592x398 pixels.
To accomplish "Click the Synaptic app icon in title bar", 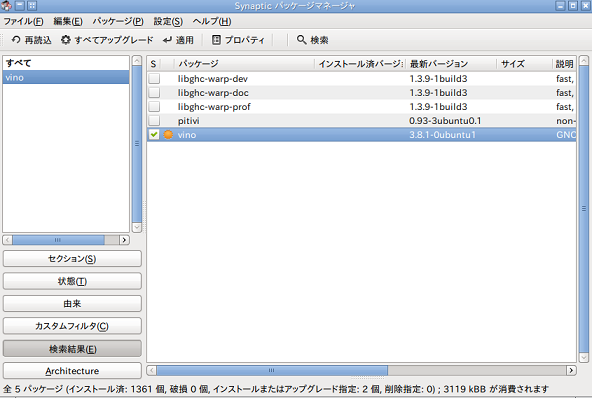I will 6,6.
